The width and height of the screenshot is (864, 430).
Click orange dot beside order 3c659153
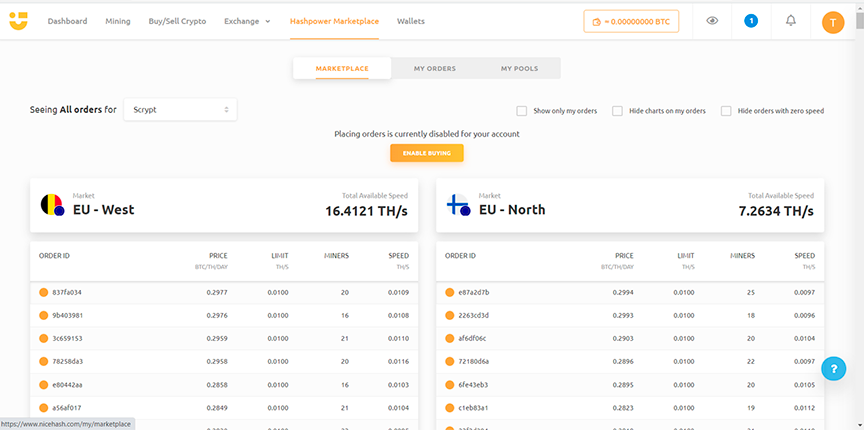click(44, 338)
